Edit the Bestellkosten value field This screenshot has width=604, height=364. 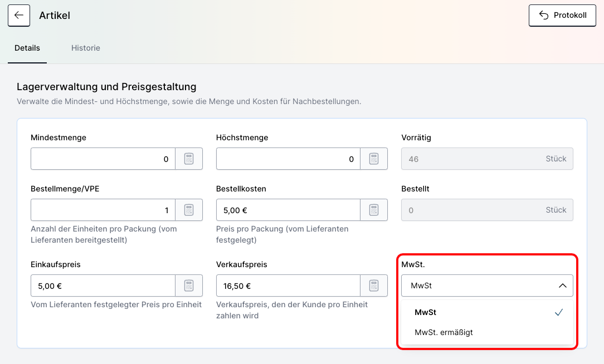pos(288,210)
